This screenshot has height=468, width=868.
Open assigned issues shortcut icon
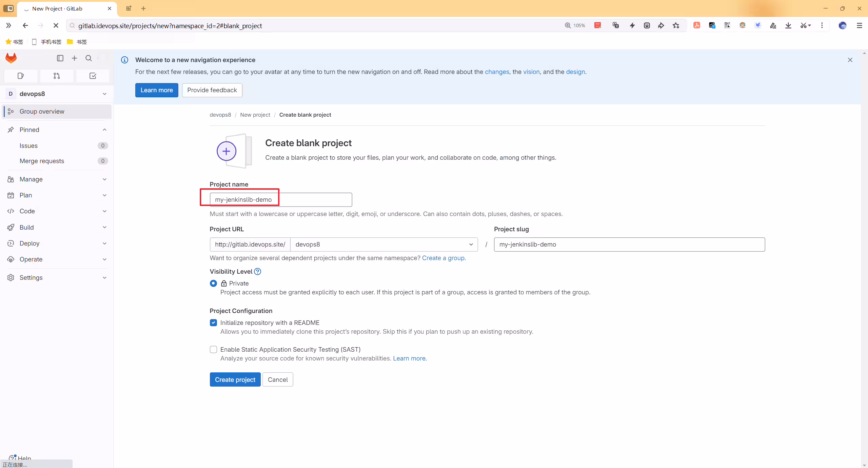pos(21,76)
